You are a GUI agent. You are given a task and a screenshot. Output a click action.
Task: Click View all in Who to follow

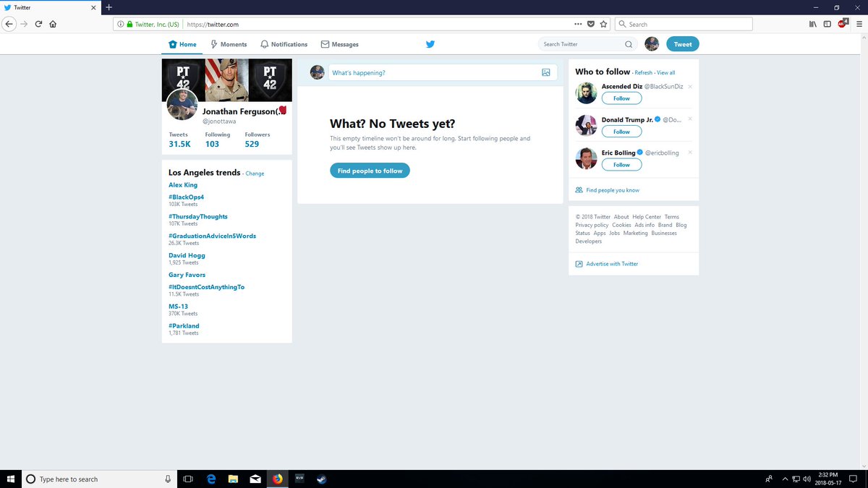tap(666, 73)
